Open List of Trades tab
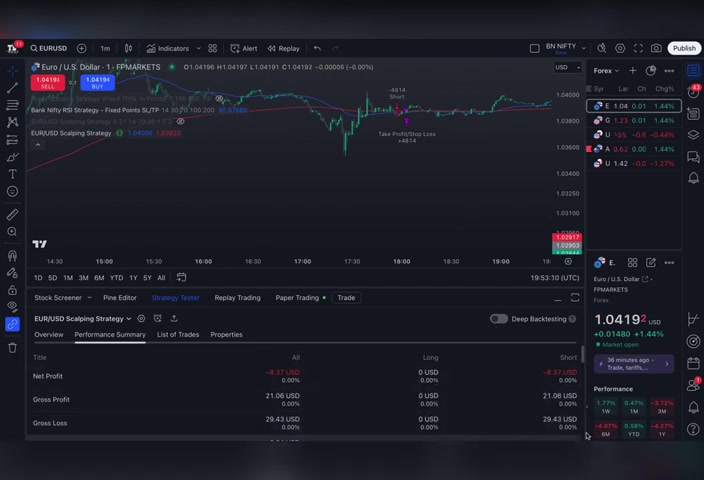The image size is (704, 480). [178, 335]
